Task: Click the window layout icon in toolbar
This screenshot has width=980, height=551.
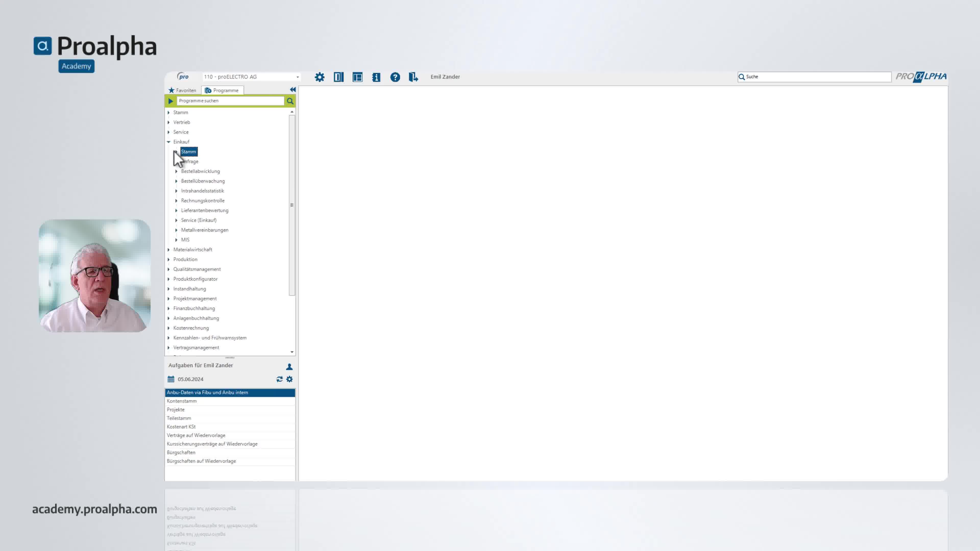Action: tap(358, 77)
